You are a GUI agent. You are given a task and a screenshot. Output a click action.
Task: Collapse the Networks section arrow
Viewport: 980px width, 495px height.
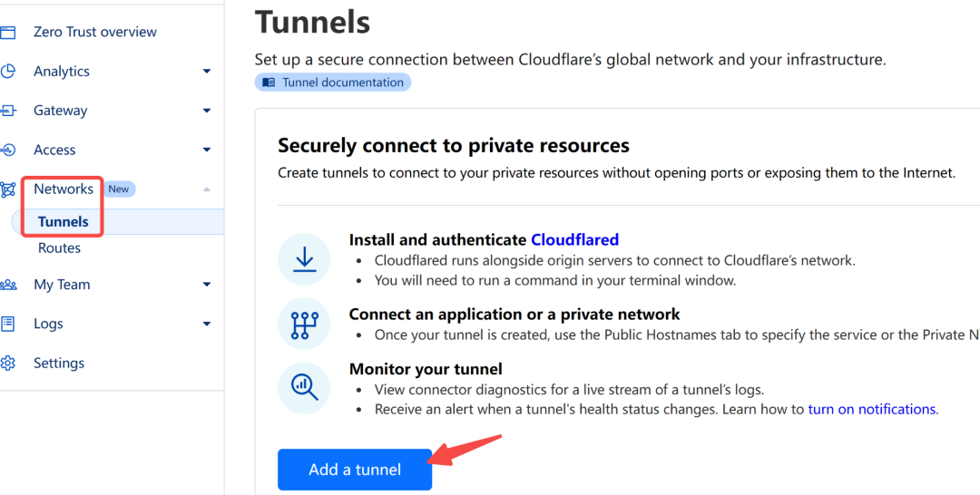pos(207,189)
